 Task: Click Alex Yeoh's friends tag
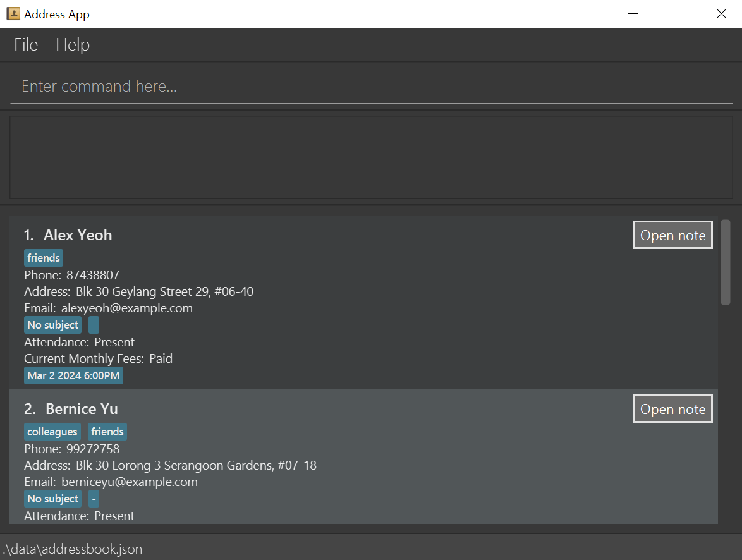(44, 258)
